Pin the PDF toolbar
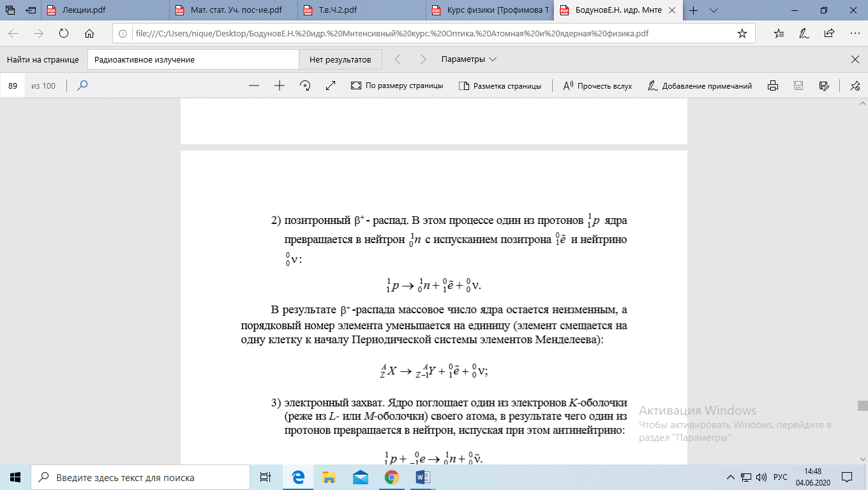The image size is (868, 490). 855,85
